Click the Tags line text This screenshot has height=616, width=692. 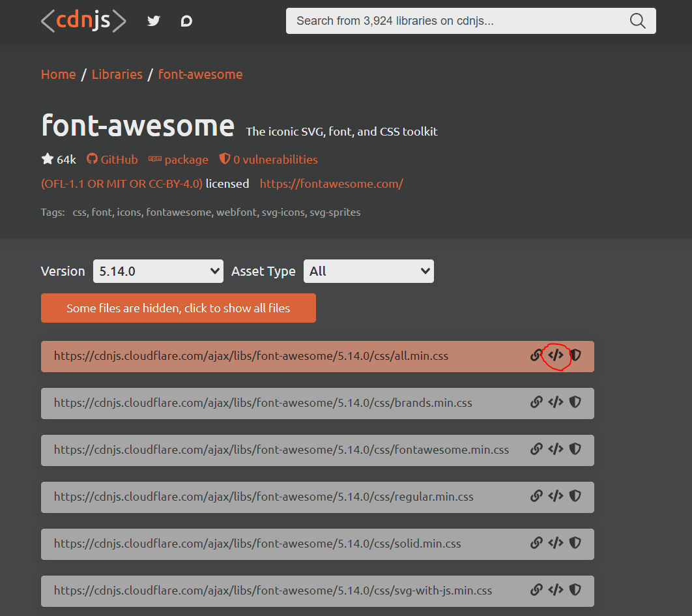coord(200,213)
